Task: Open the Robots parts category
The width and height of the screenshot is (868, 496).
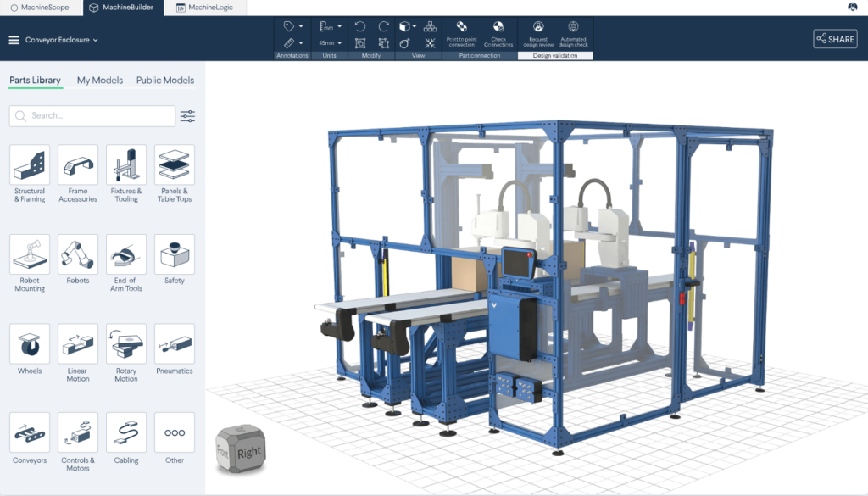Action: [x=78, y=255]
